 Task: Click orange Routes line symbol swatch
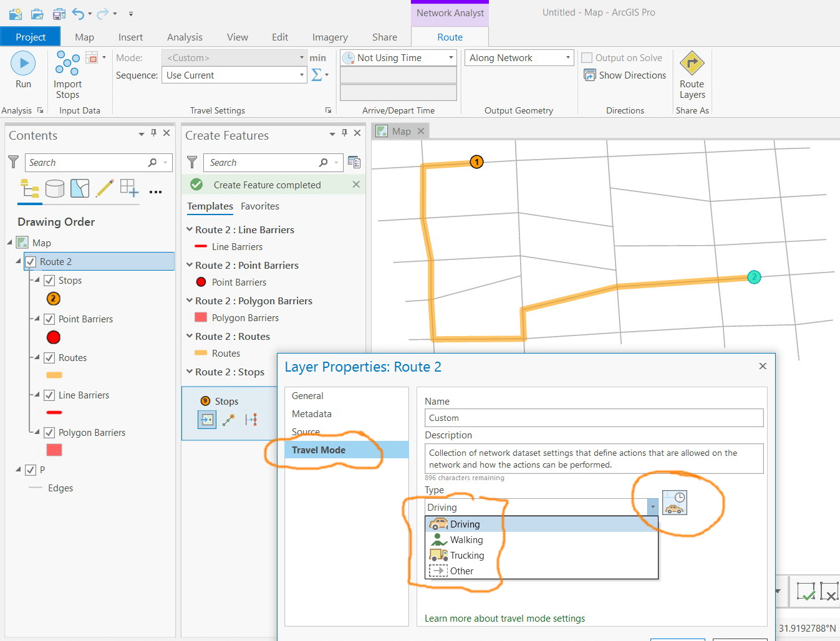54,375
